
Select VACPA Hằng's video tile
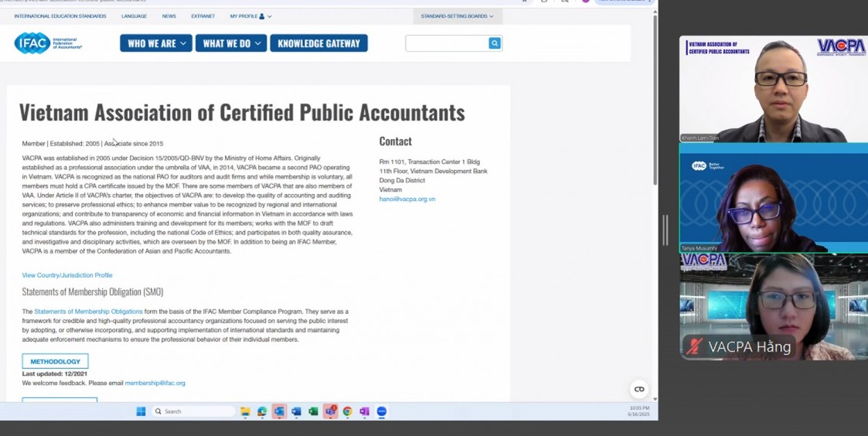(774, 307)
